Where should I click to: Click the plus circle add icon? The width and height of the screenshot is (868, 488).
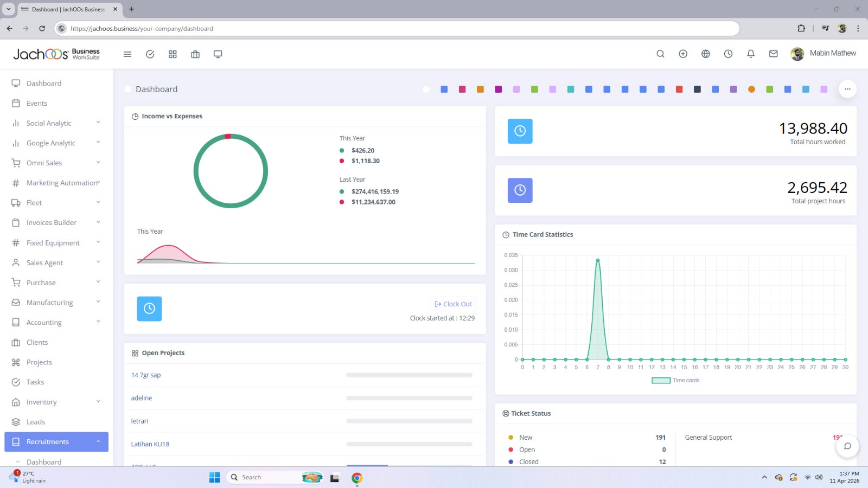[x=683, y=54]
